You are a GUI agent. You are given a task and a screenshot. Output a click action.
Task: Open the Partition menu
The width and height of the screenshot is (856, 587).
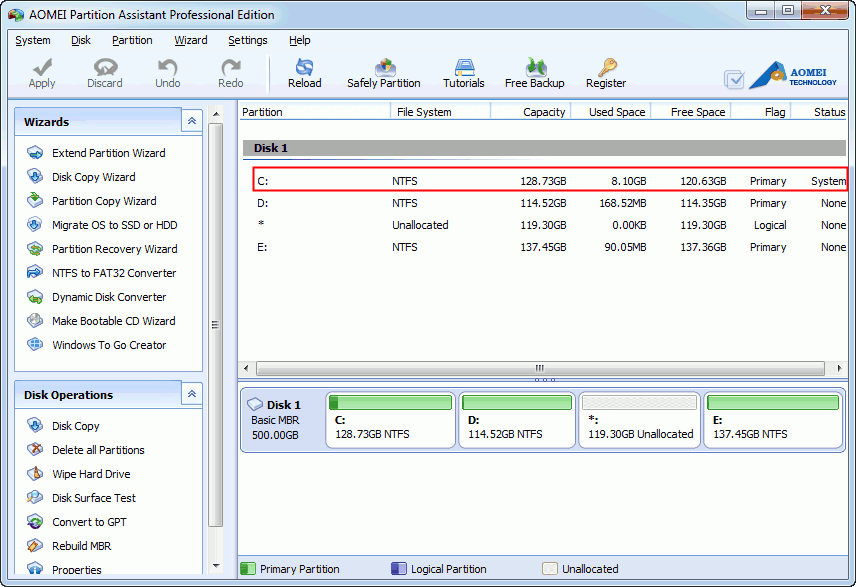[x=132, y=40]
